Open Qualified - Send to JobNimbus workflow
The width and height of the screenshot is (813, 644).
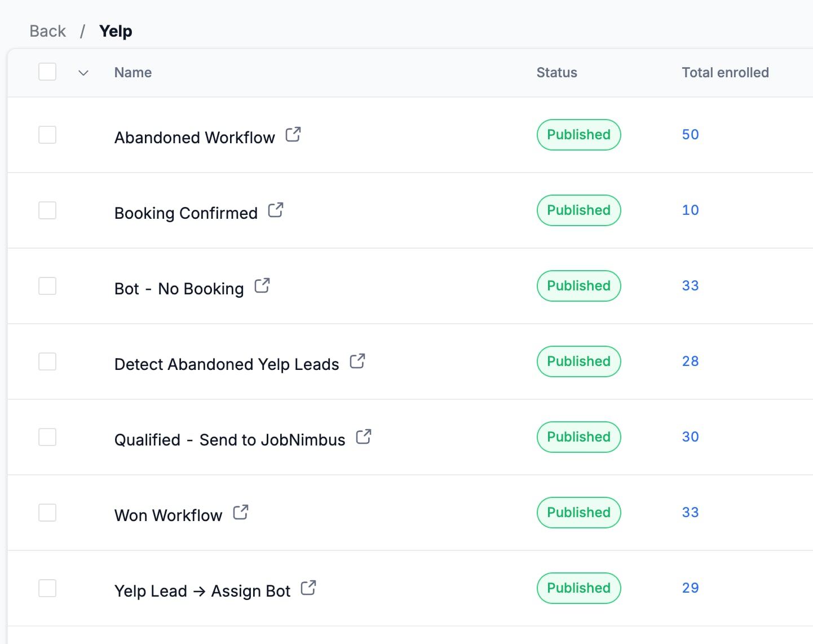pos(230,440)
